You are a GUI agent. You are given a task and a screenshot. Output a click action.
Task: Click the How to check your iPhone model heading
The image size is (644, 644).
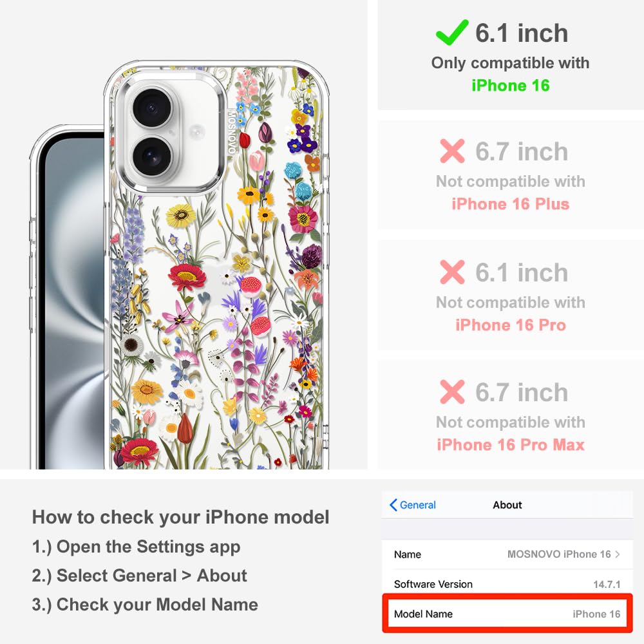point(181,517)
